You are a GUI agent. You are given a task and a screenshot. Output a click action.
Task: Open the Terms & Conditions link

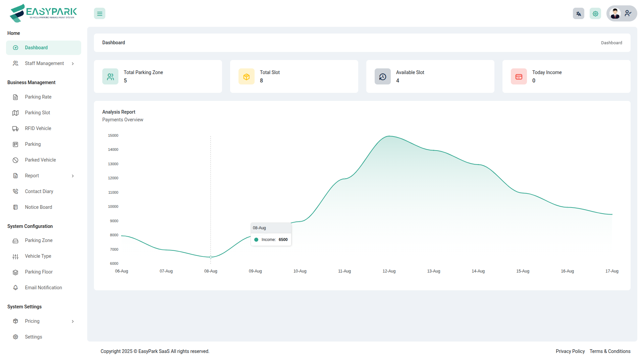610,351
